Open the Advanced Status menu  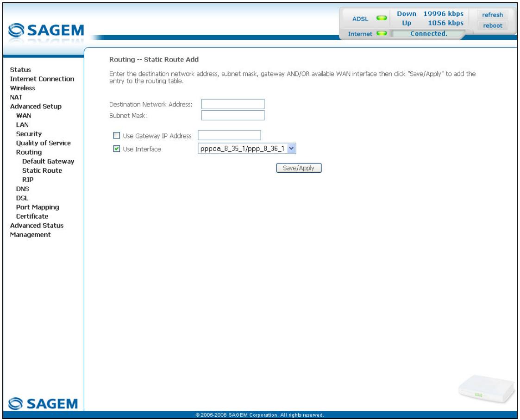pyautogui.click(x=37, y=226)
